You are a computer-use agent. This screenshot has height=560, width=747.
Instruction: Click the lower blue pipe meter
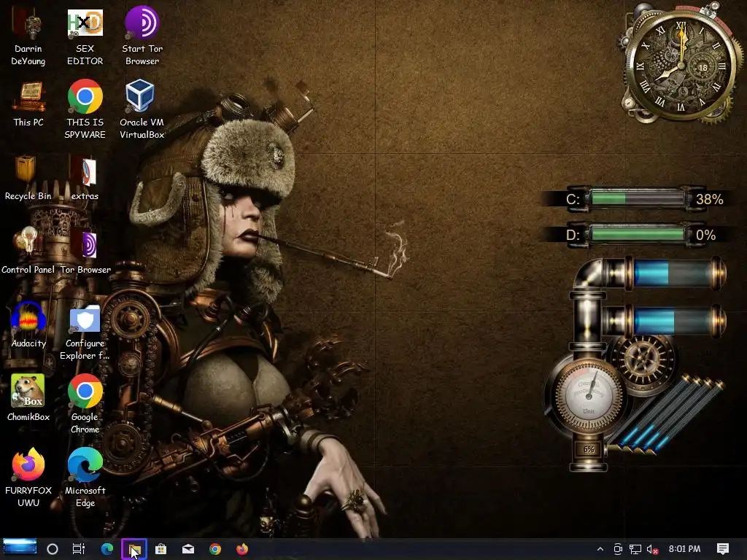tap(676, 320)
